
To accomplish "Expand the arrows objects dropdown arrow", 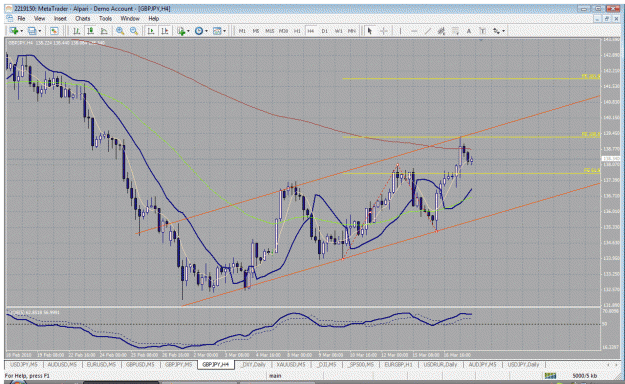I will [x=503, y=31].
